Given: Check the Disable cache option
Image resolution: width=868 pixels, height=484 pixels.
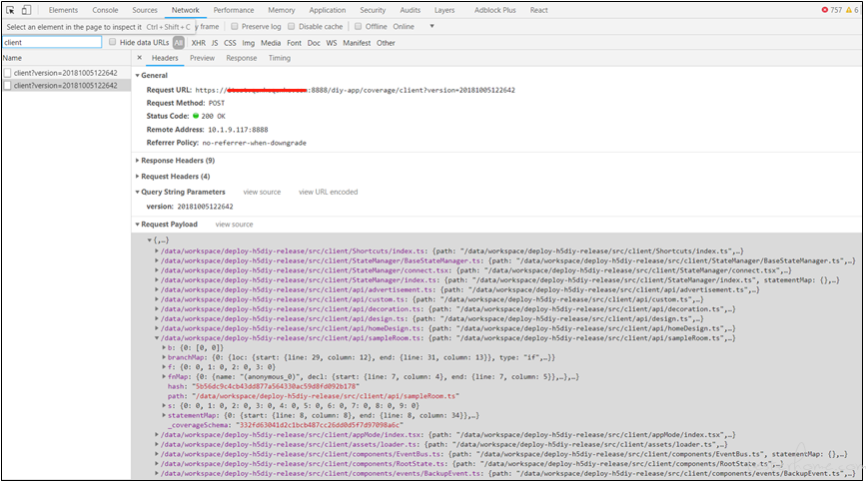Looking at the screenshot, I should point(292,26).
